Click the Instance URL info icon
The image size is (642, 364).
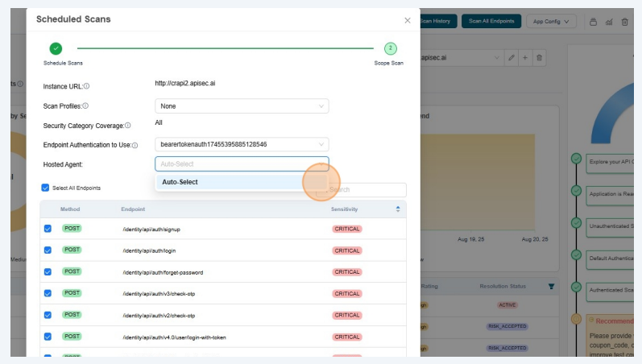coord(87,86)
